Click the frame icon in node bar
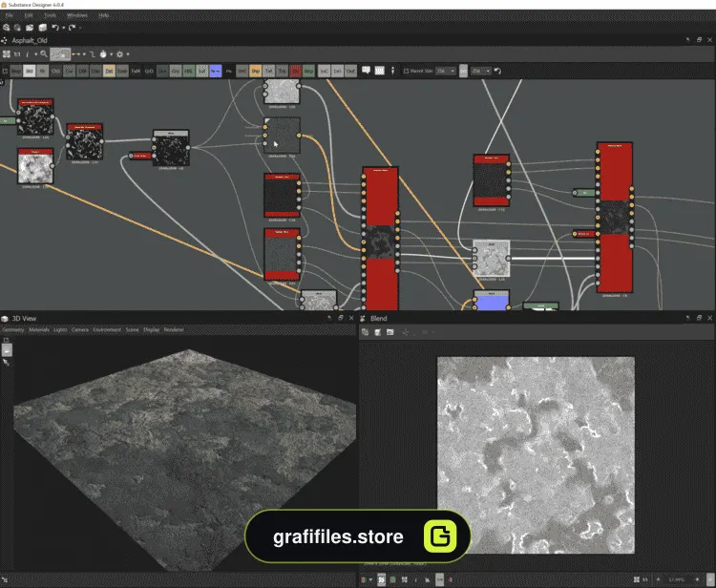716x588 pixels. (x=379, y=71)
